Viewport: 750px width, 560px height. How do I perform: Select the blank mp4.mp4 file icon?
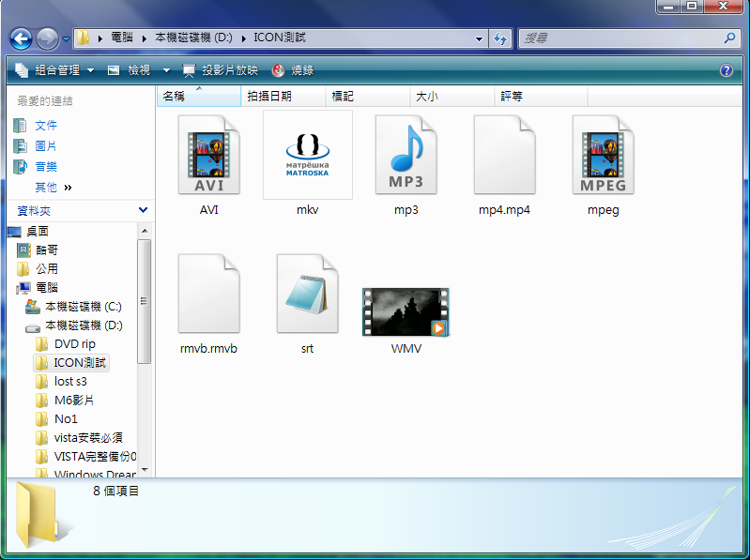(504, 156)
